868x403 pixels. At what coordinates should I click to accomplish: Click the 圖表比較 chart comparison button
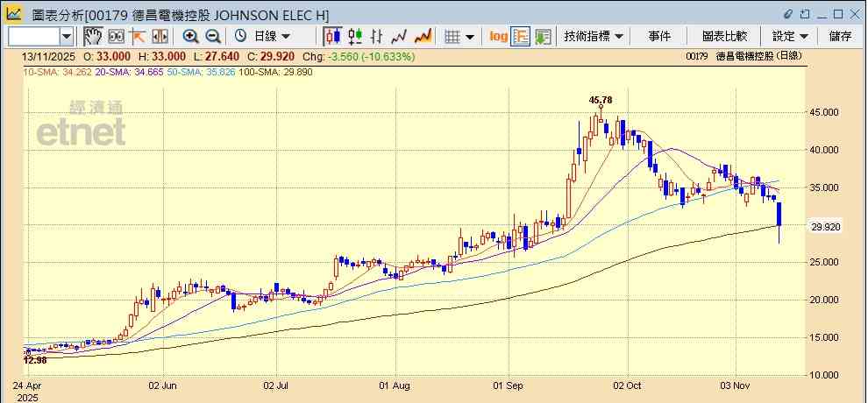click(724, 36)
